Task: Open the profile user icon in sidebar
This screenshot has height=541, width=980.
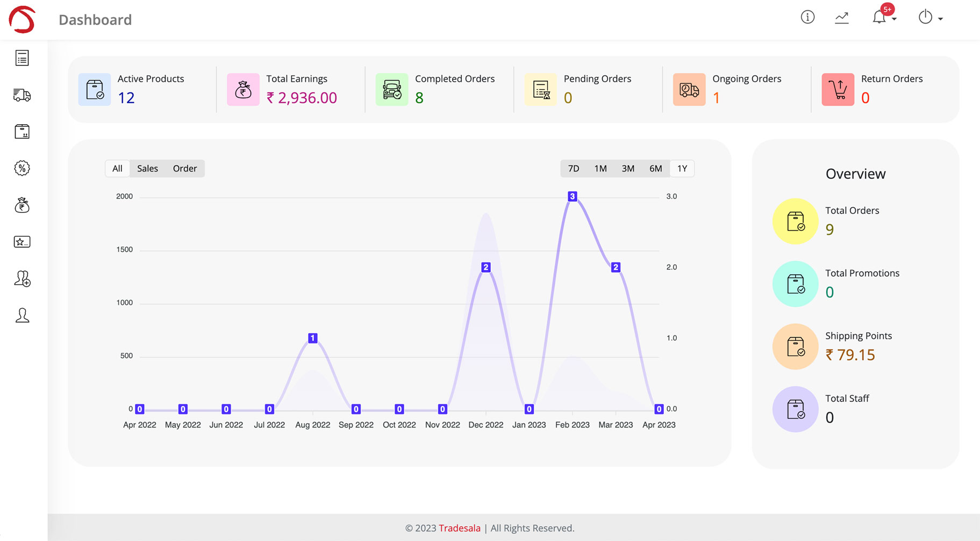Action: pos(22,315)
